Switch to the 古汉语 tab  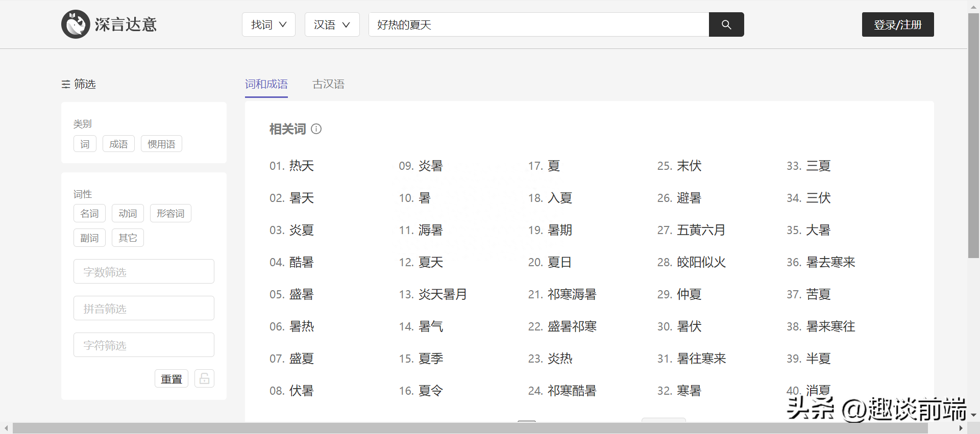328,84
